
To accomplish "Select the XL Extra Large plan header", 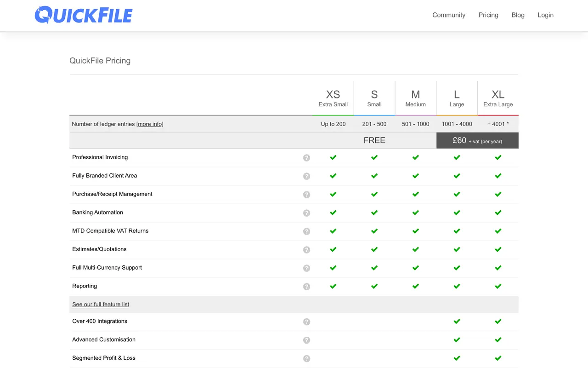I will point(498,98).
